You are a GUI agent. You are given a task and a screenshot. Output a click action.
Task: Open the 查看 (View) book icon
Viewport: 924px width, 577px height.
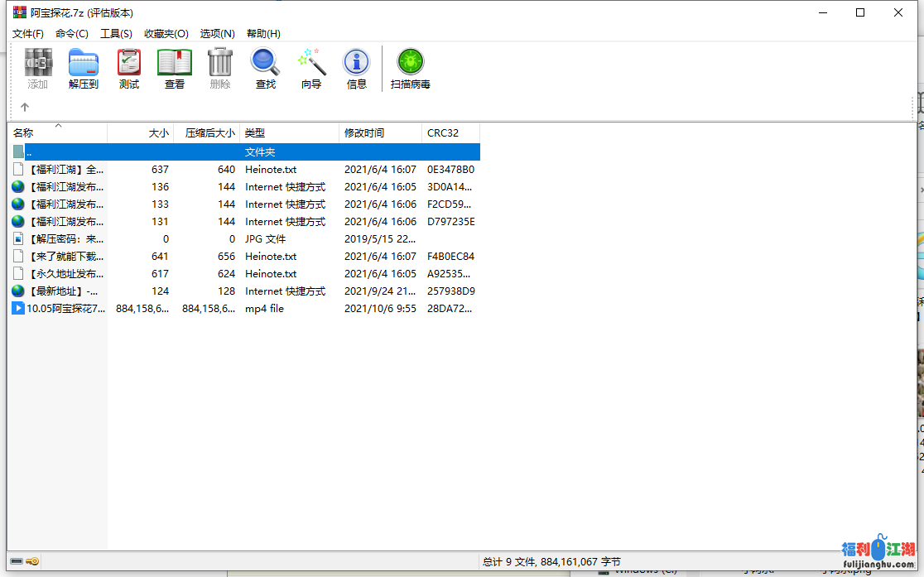175,68
